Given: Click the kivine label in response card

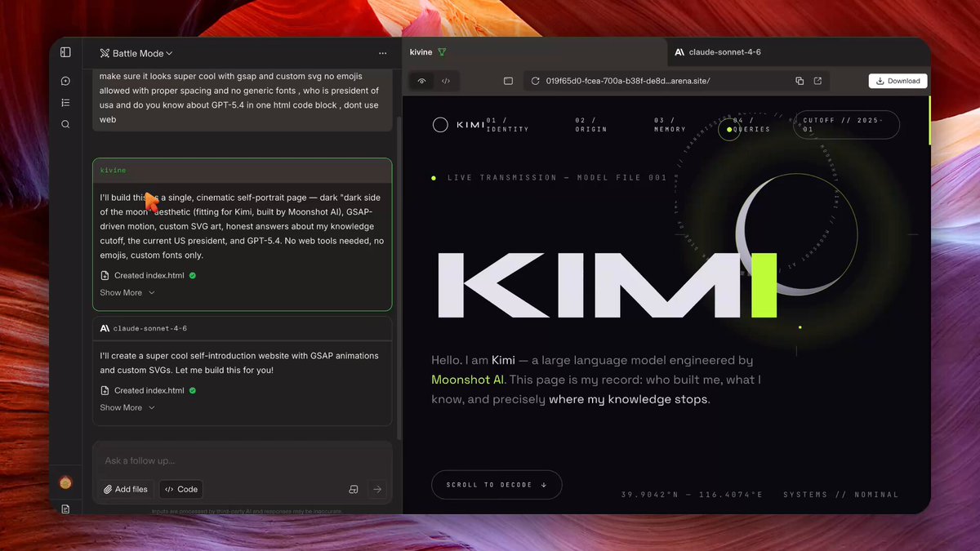Looking at the screenshot, I should (x=113, y=170).
